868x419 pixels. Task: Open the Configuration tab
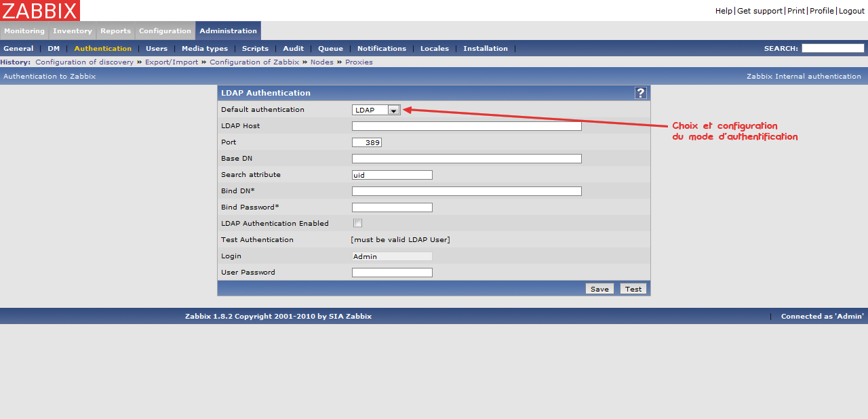coord(165,31)
